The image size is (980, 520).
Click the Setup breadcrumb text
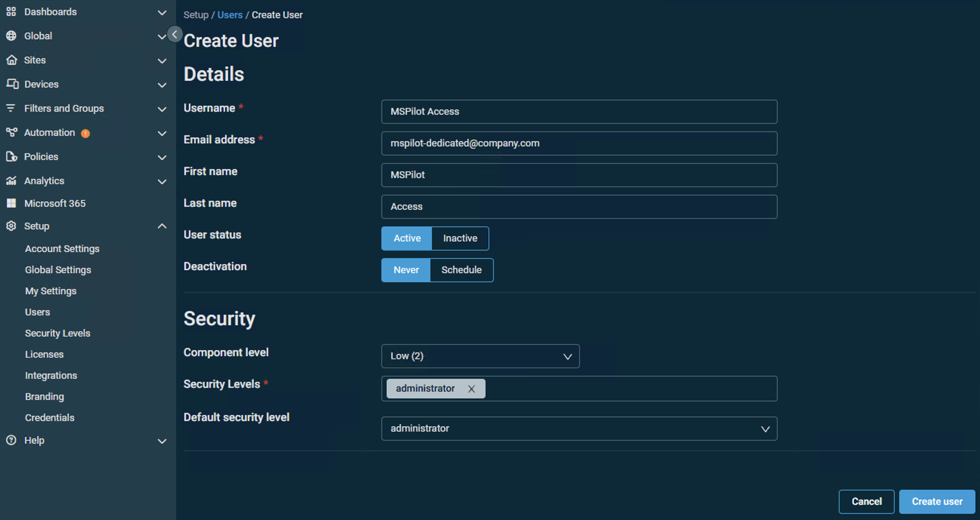tap(196, 15)
